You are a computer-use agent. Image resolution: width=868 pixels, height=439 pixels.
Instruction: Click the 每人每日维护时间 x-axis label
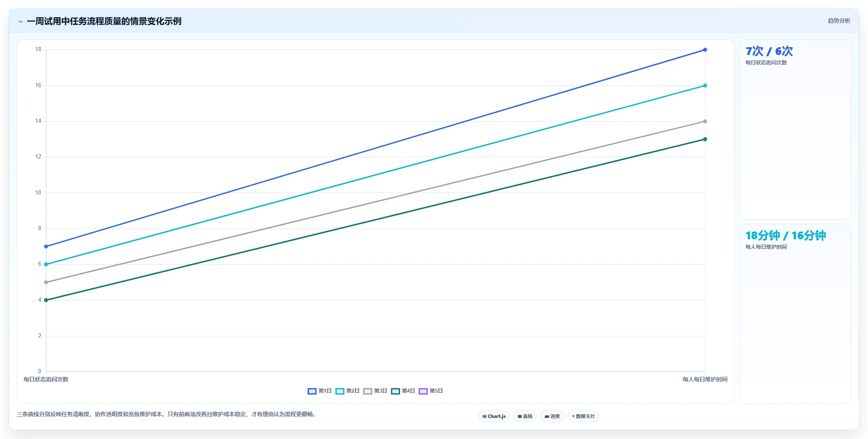click(x=705, y=379)
